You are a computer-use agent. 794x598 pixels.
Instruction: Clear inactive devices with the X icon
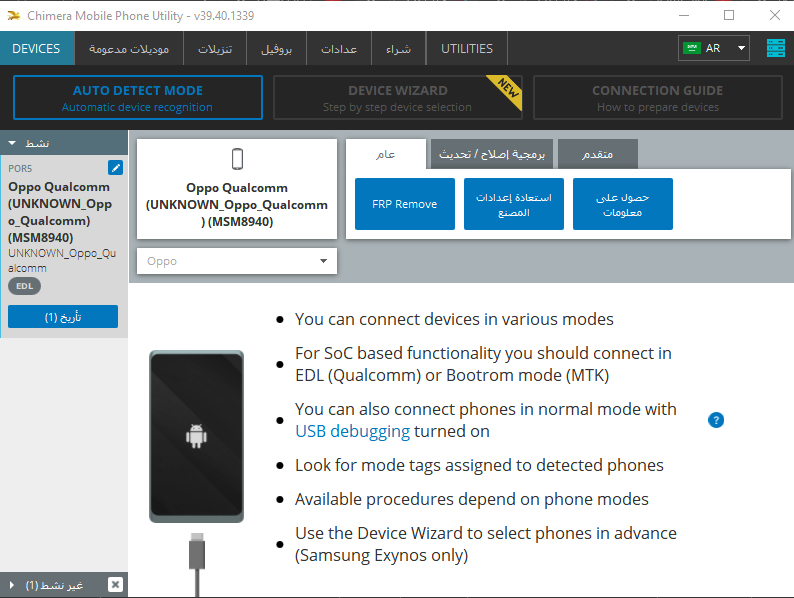coord(115,585)
